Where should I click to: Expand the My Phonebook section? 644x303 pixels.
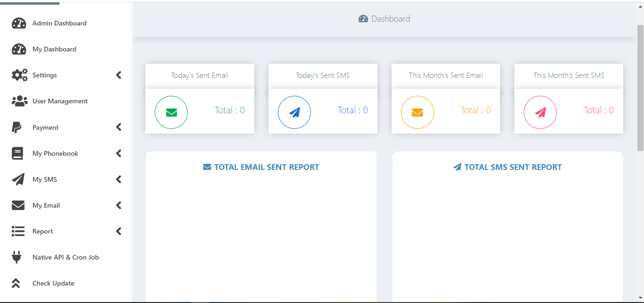118,153
